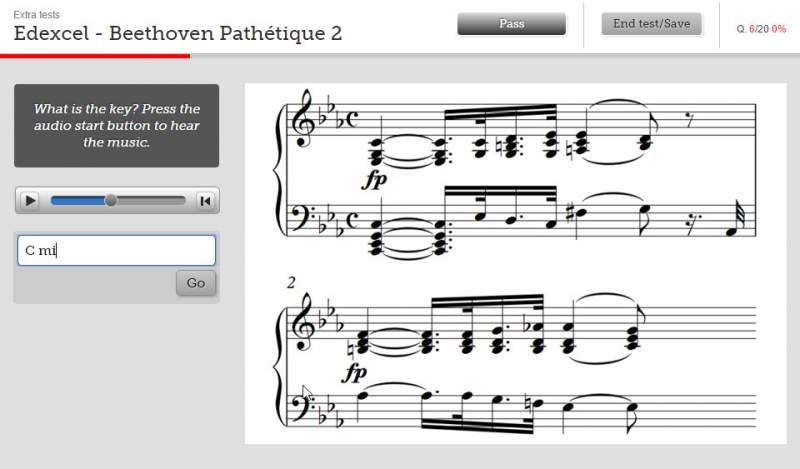Click the Edexcel Beethoven Pathétique 2 title
The image size is (800, 469).
coord(178,34)
